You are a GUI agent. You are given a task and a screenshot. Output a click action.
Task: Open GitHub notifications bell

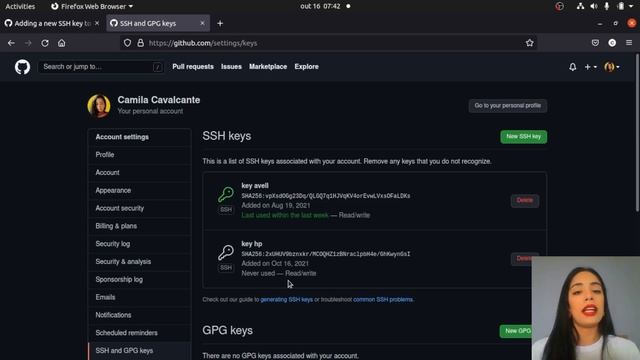point(573,67)
